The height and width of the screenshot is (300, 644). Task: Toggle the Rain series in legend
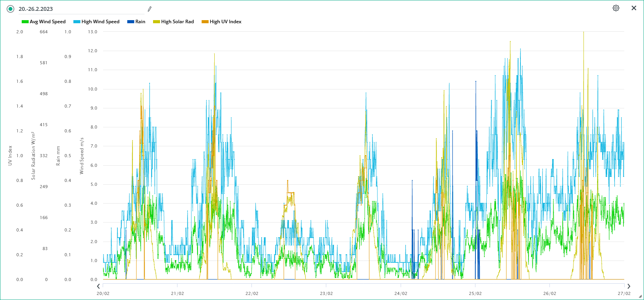pos(140,22)
